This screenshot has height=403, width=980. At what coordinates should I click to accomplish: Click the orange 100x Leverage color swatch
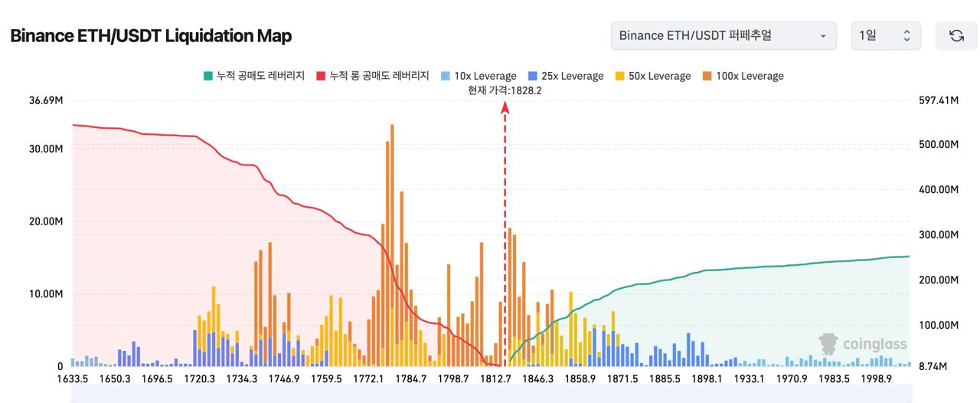coord(707,76)
